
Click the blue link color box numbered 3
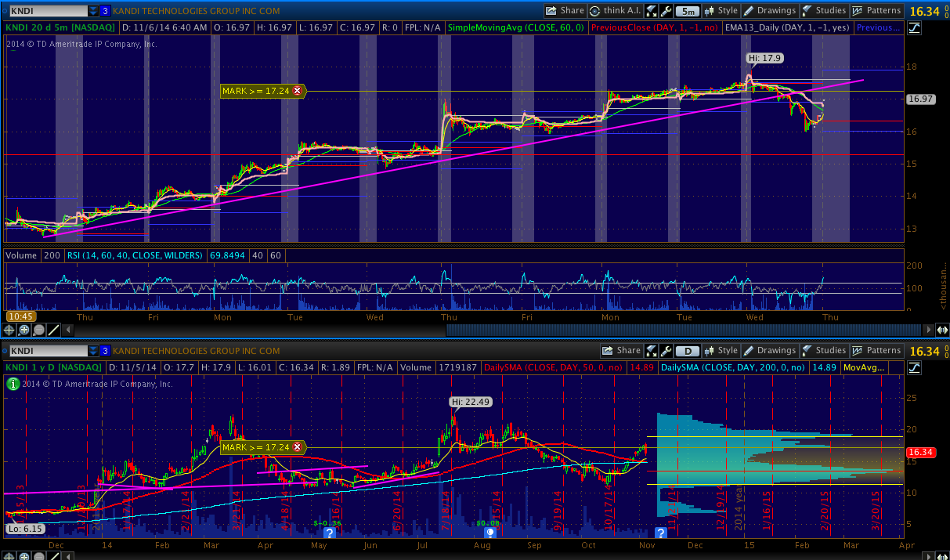[x=105, y=11]
